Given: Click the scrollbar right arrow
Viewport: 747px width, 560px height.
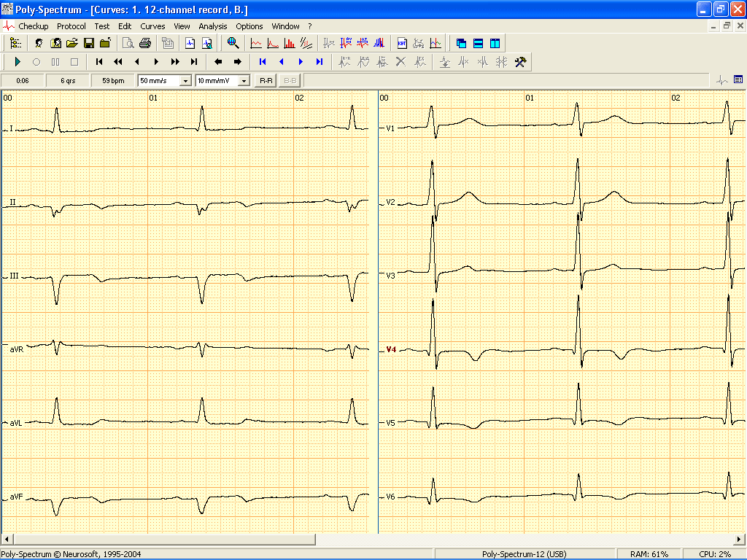Looking at the screenshot, I should pos(740,539).
